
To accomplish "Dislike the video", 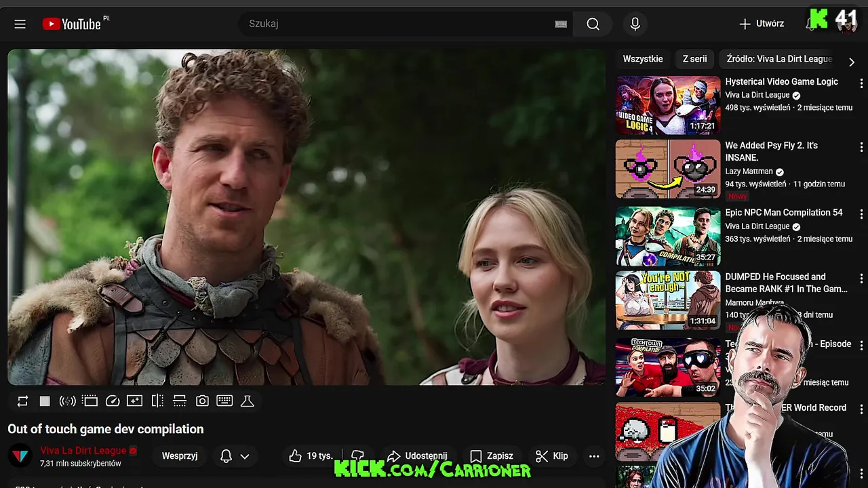I will [x=357, y=456].
